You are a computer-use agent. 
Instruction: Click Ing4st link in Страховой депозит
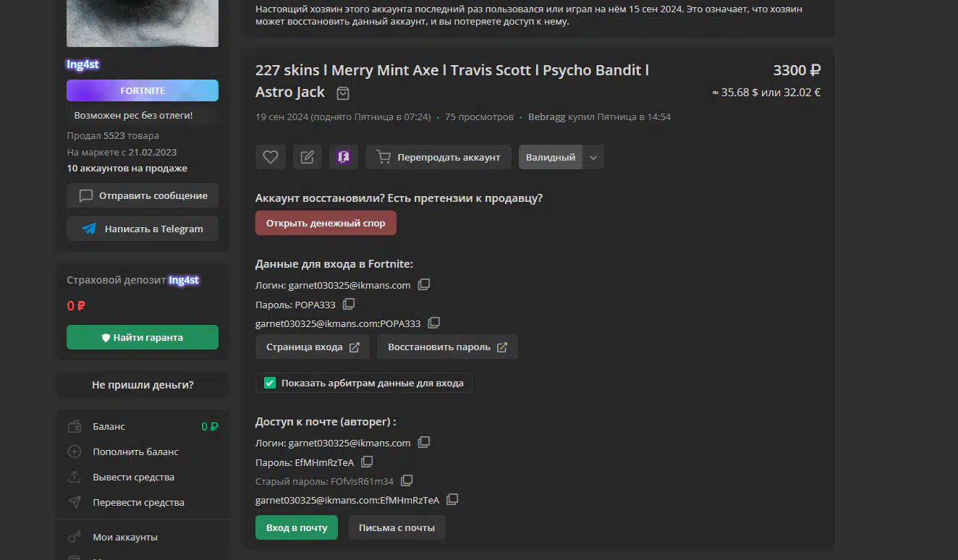coord(184,280)
